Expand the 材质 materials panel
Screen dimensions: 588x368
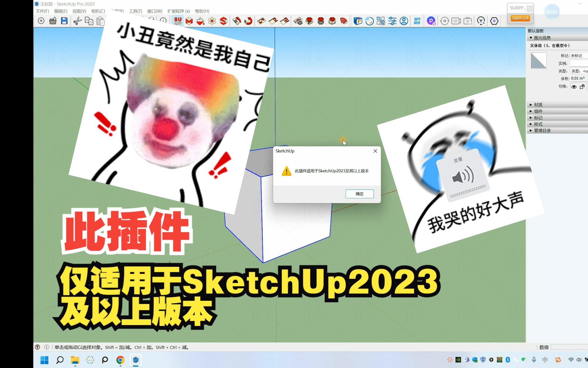538,105
